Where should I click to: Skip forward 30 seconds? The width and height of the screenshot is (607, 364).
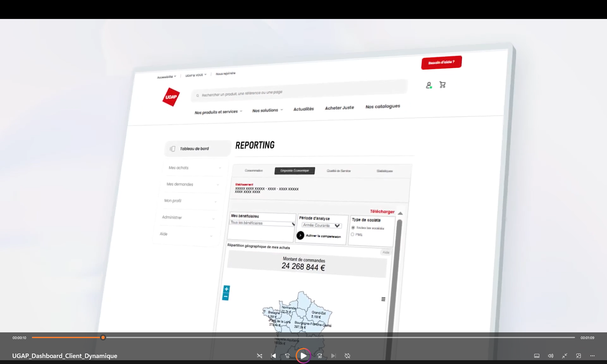coord(320,356)
